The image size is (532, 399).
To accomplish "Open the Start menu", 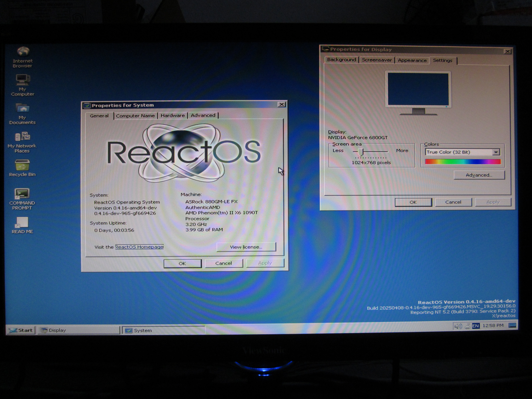I will (21, 330).
